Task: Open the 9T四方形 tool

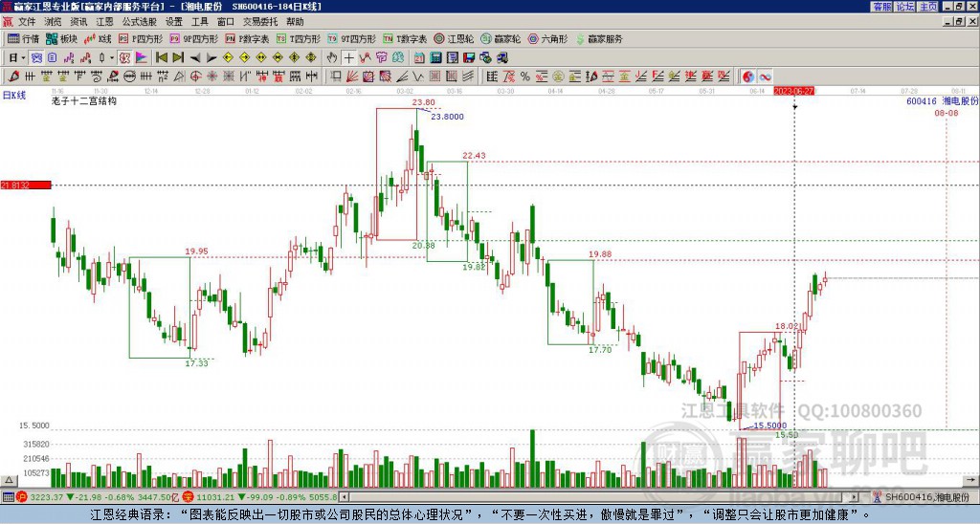Action: (351, 38)
